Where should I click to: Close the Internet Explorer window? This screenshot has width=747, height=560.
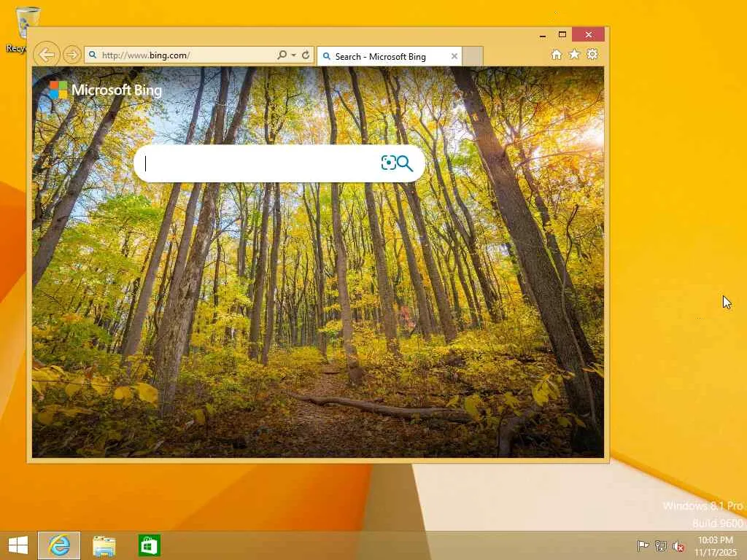click(x=589, y=34)
